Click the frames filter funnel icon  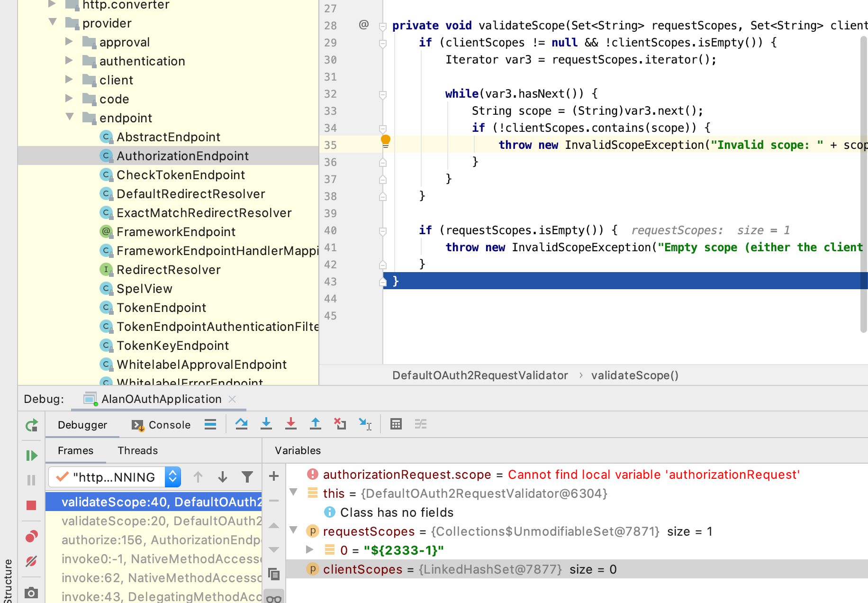coord(247,477)
